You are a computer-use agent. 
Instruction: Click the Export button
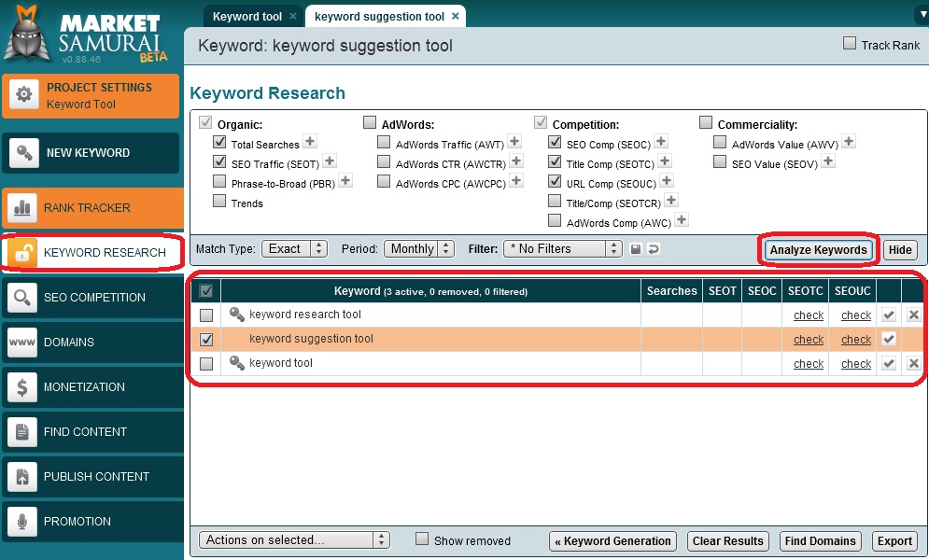[x=894, y=541]
